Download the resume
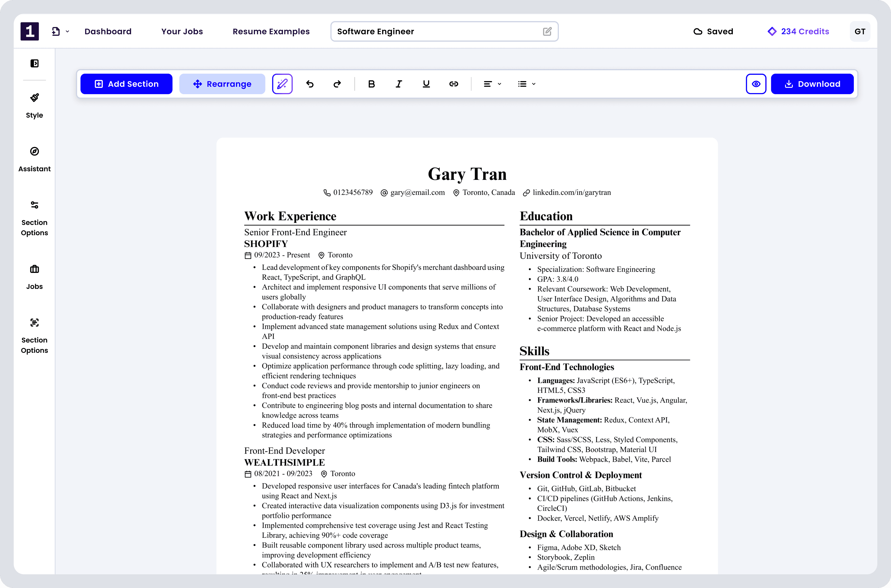891x588 pixels. [812, 84]
